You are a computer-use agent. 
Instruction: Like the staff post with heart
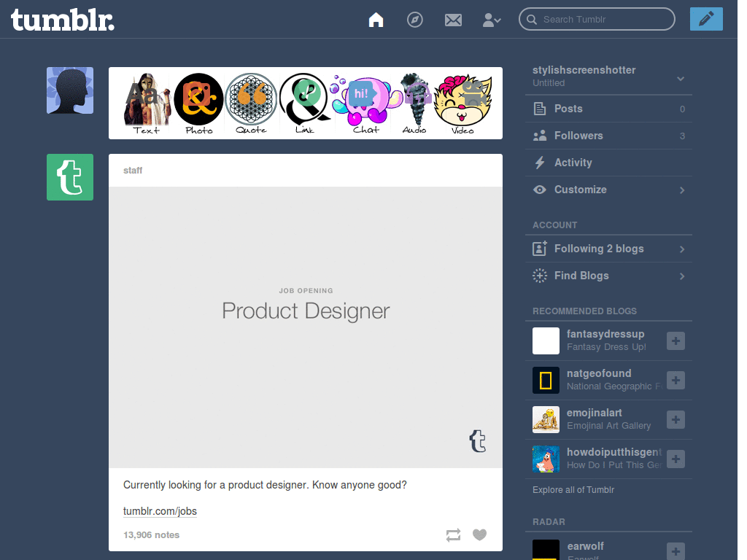pyautogui.click(x=480, y=534)
